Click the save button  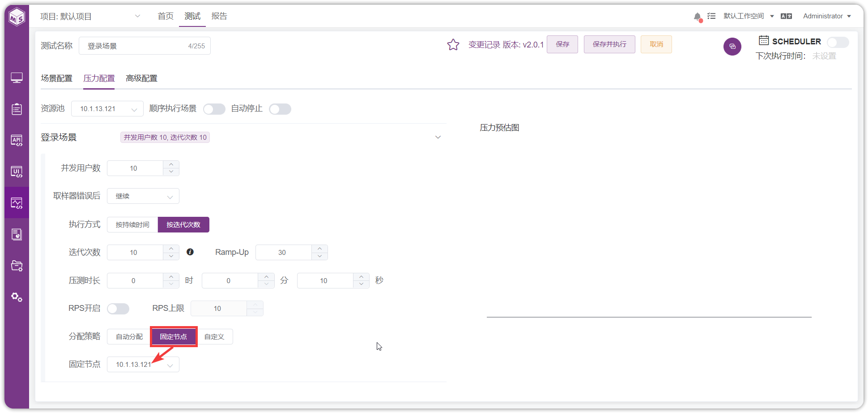(562, 44)
